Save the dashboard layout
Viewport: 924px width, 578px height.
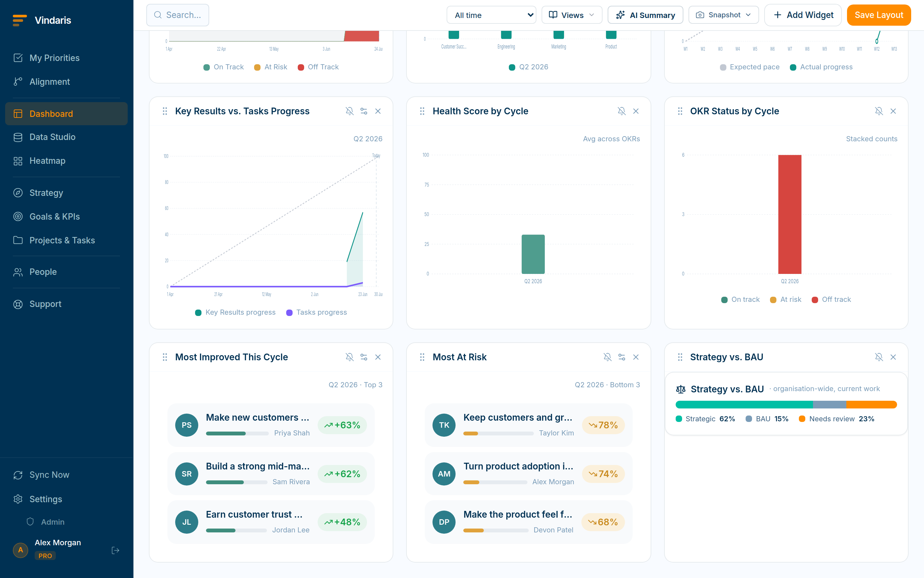(x=878, y=15)
